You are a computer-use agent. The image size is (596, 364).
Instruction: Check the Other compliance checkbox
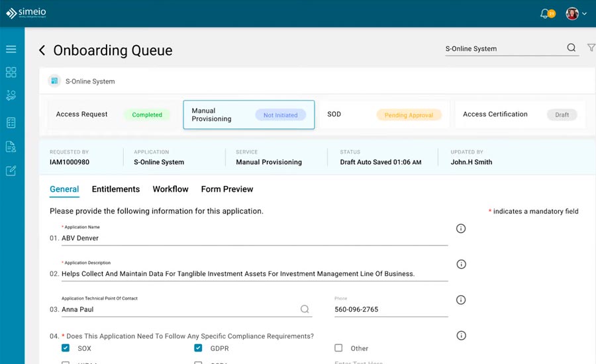tap(338, 348)
